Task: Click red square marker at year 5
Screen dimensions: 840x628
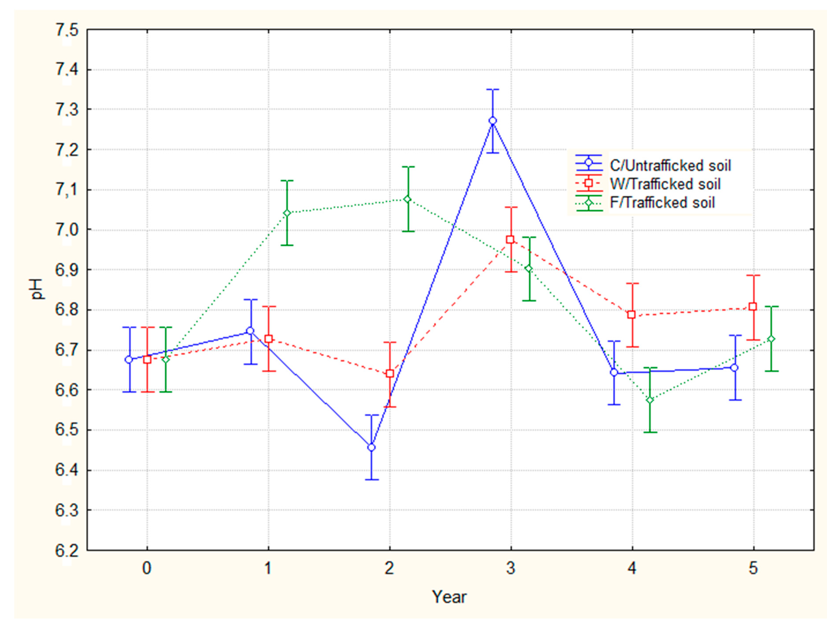Action: point(753,307)
